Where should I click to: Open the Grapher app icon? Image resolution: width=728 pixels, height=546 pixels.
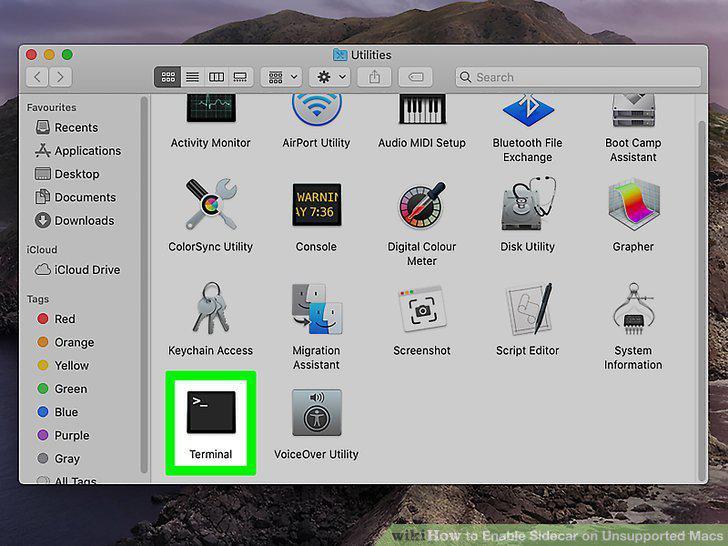click(x=633, y=204)
